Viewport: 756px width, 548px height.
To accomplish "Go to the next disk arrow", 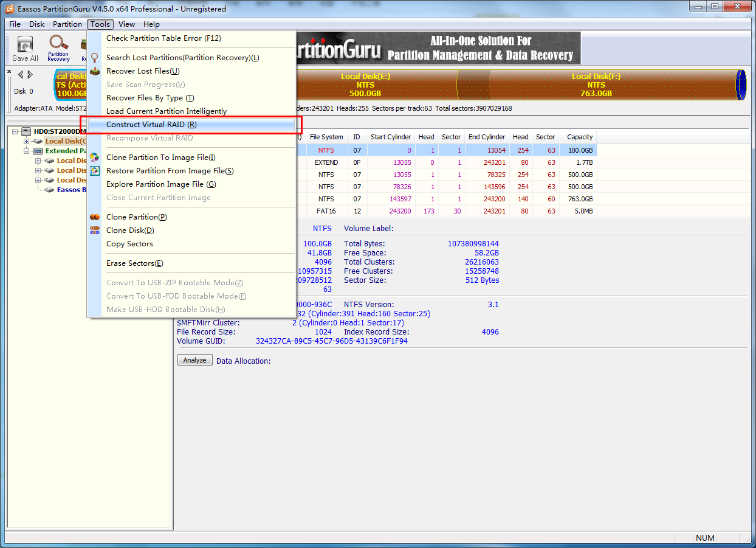I will [x=29, y=75].
